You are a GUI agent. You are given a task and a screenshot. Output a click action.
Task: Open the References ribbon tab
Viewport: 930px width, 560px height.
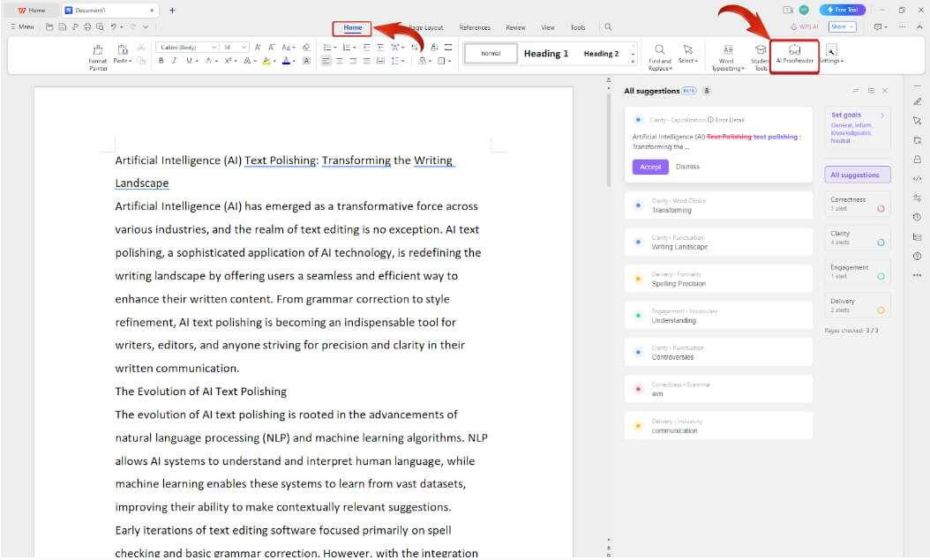(x=476, y=27)
